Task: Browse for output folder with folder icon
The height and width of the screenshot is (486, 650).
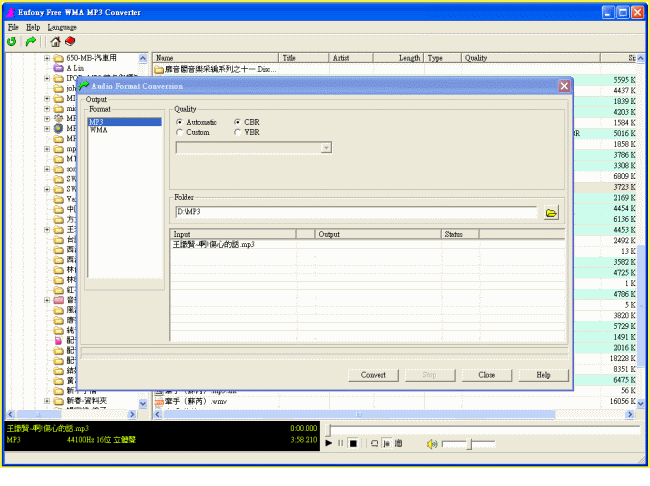Action: coord(550,213)
